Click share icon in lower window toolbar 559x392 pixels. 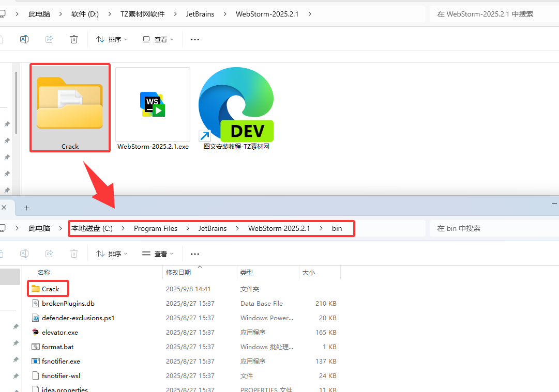49,254
